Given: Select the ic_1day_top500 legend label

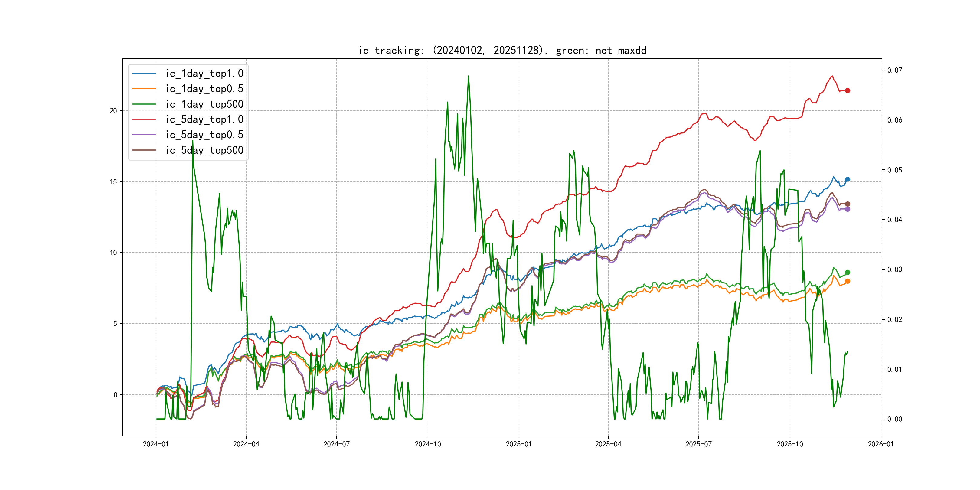Looking at the screenshot, I should [204, 104].
